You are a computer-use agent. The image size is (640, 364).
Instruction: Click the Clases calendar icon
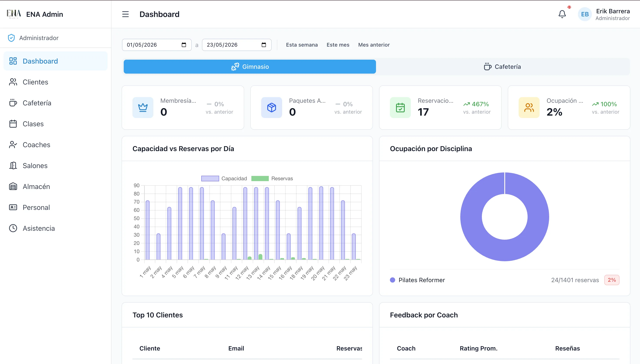tap(13, 124)
